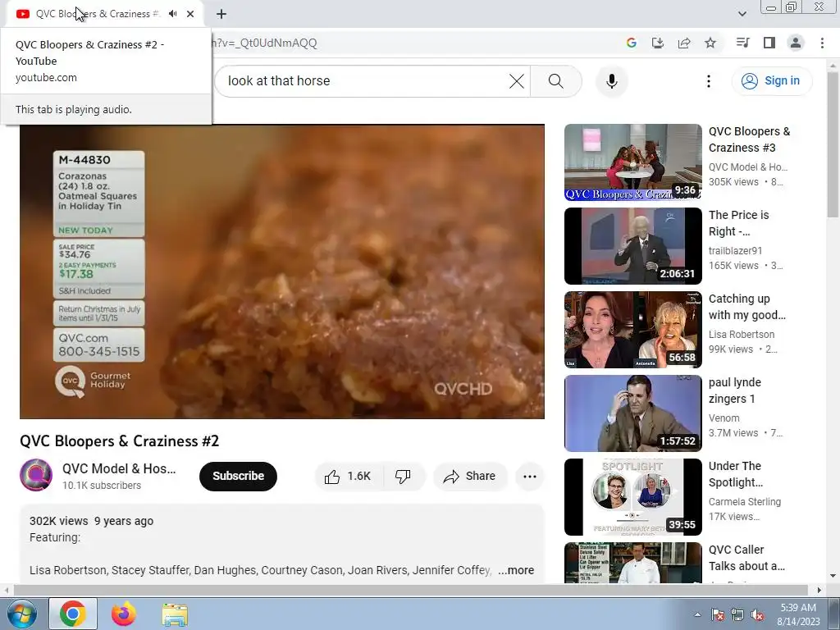Open the paul lynde zingers 1 title
This screenshot has height=630, width=840.
pyautogui.click(x=735, y=390)
